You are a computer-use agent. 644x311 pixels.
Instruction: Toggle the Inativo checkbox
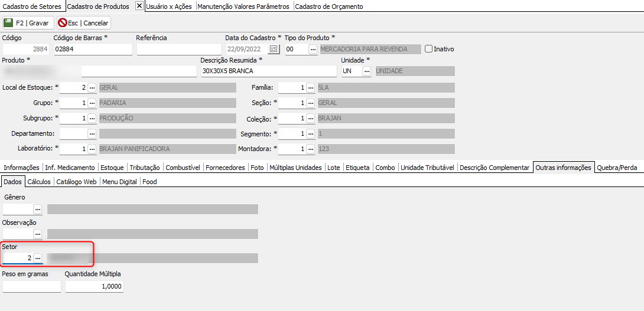click(429, 49)
